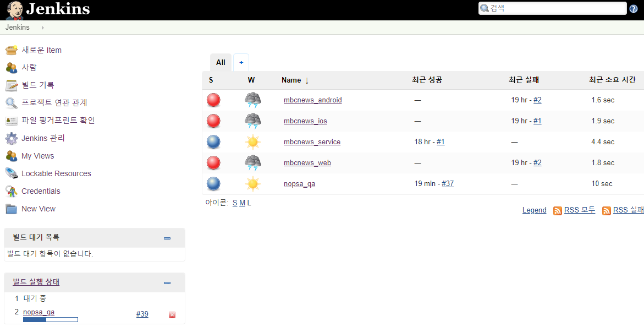This screenshot has width=644, height=332.
Task: Click red status ball of mbcnews_web
Action: tap(213, 163)
